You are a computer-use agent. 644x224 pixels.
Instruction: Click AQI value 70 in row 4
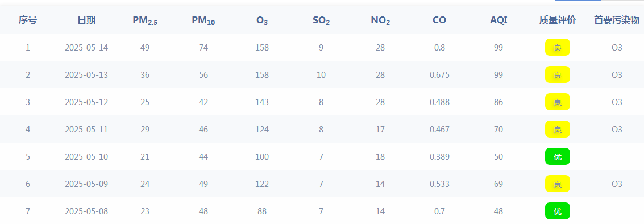tap(498, 130)
